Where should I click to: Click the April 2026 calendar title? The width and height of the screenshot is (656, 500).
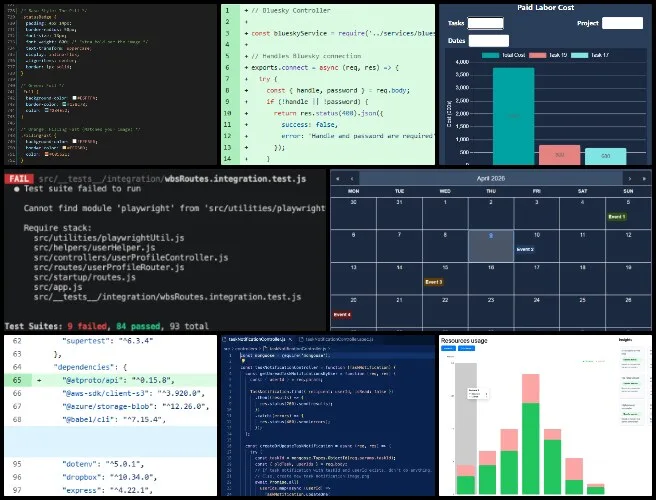493,178
